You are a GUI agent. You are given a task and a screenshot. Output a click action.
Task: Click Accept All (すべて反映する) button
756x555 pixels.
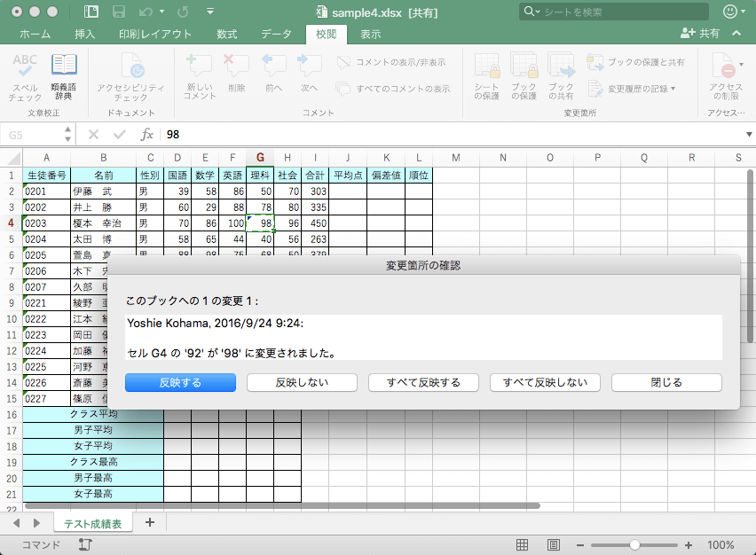coord(423,382)
